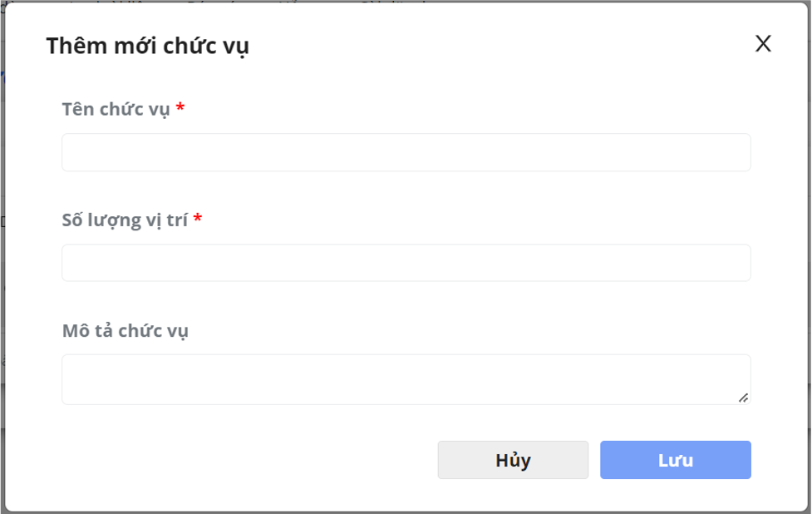This screenshot has height=514, width=812.
Task: Open the description box for editing
Action: tap(406, 379)
